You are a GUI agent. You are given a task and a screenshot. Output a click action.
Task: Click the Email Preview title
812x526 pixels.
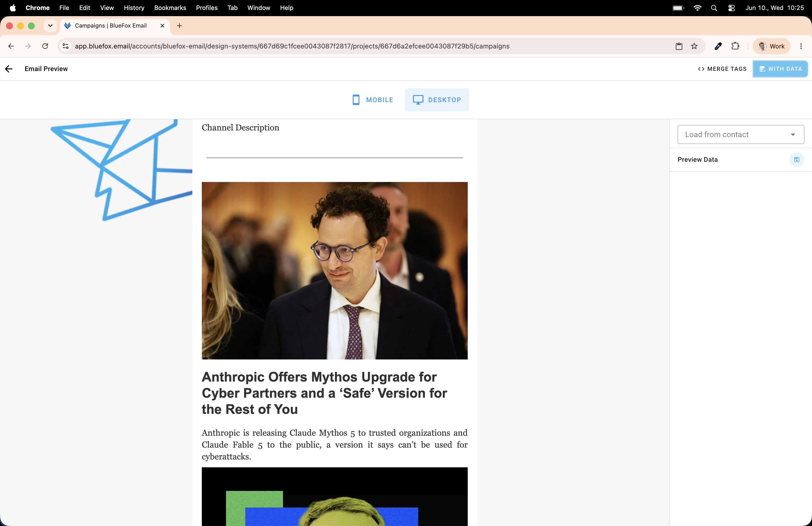[x=46, y=69]
